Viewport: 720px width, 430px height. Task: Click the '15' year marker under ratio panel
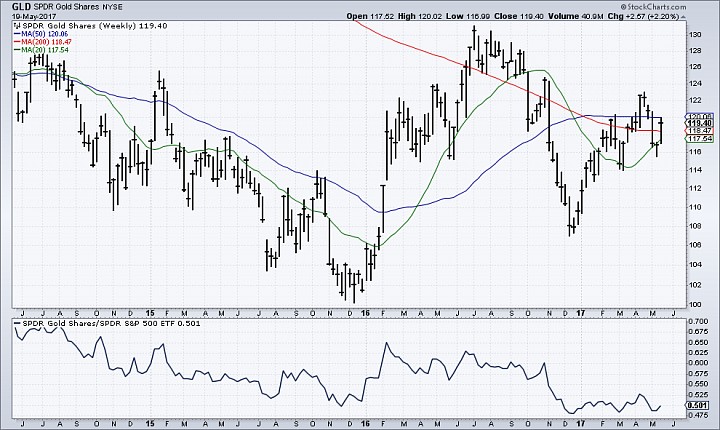click(149, 424)
